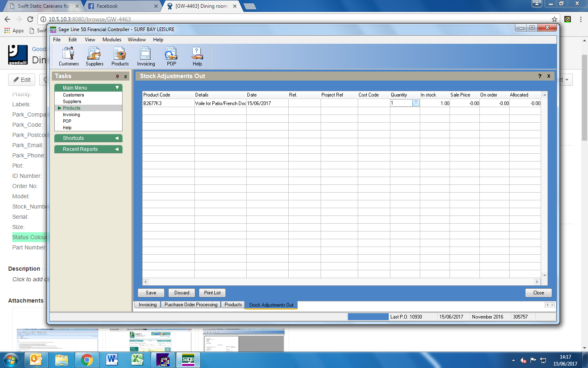This screenshot has width=588, height=368.
Task: Open File Explorer from the taskbar
Action: [x=62, y=360]
